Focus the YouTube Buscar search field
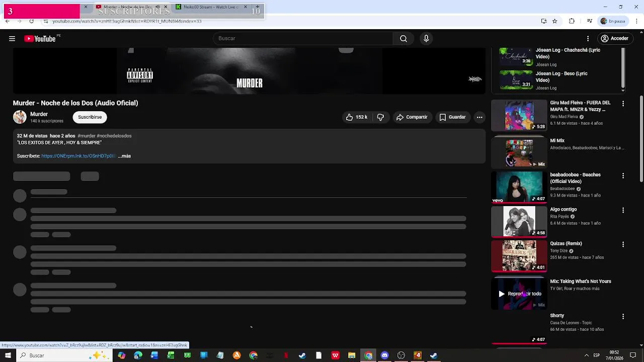 point(303,39)
